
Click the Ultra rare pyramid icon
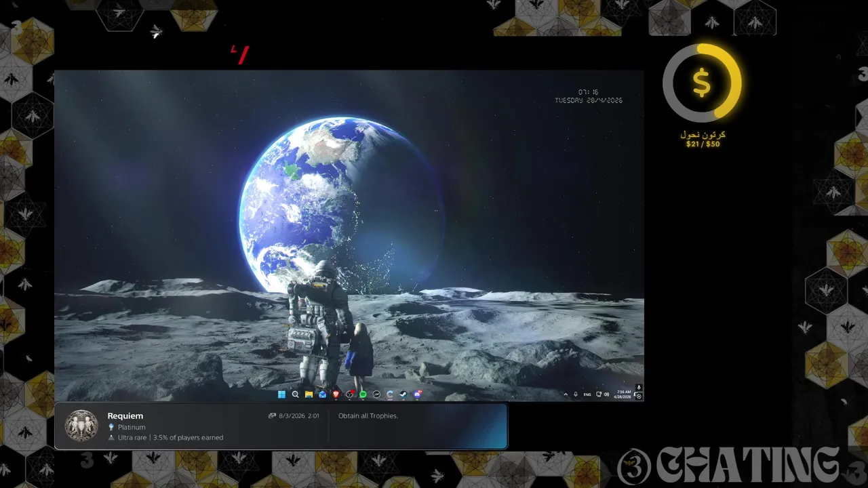(111, 438)
